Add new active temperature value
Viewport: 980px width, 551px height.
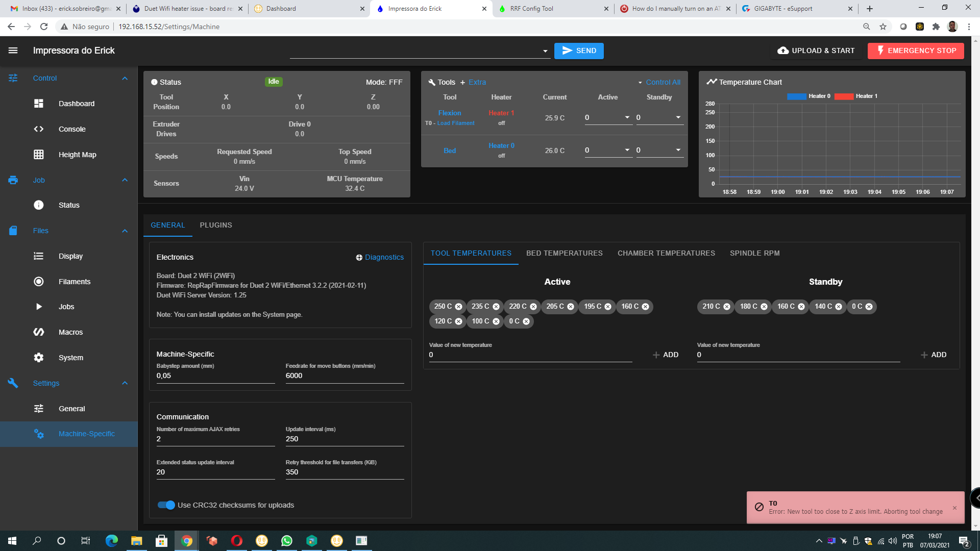tap(666, 355)
